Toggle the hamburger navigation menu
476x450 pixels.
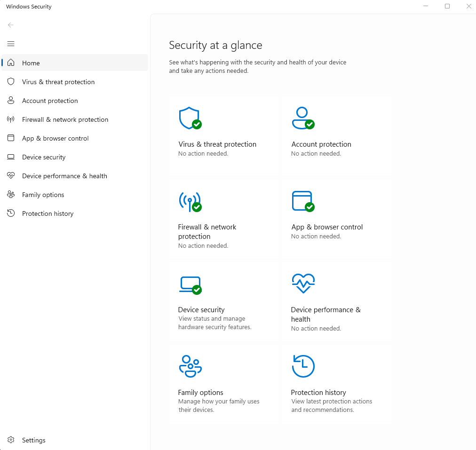[x=11, y=44]
